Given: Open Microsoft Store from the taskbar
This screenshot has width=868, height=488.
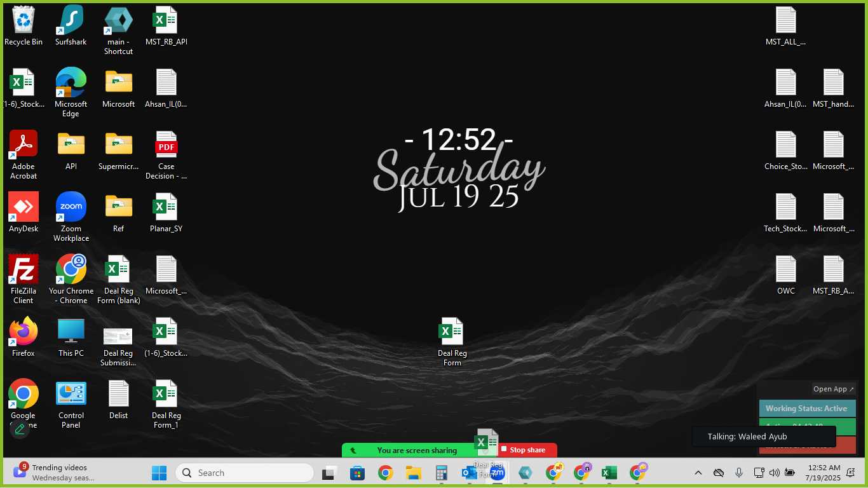Looking at the screenshot, I should click(357, 473).
